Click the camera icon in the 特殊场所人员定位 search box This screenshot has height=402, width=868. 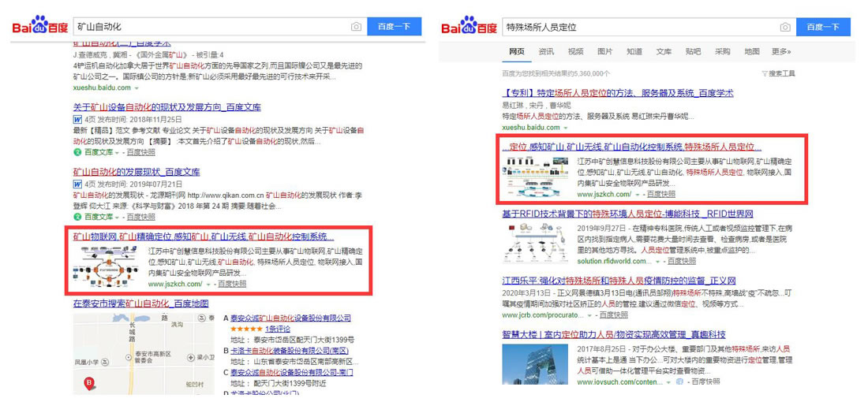coord(784,27)
